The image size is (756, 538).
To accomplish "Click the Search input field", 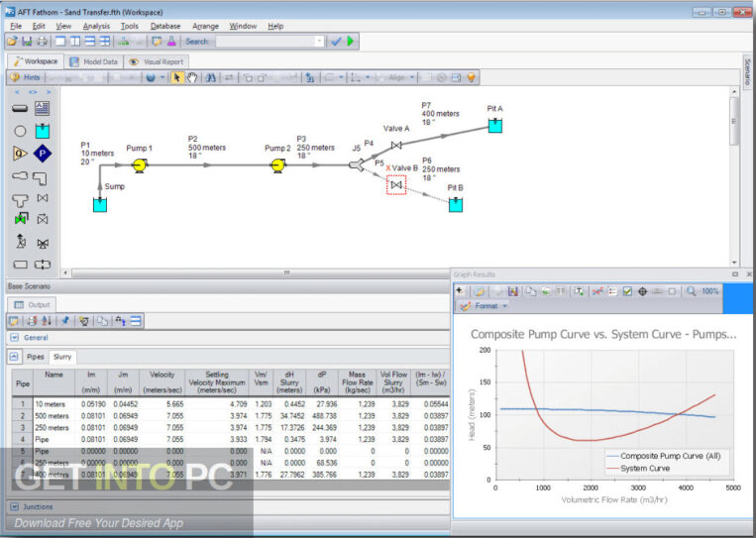I will pos(266,42).
